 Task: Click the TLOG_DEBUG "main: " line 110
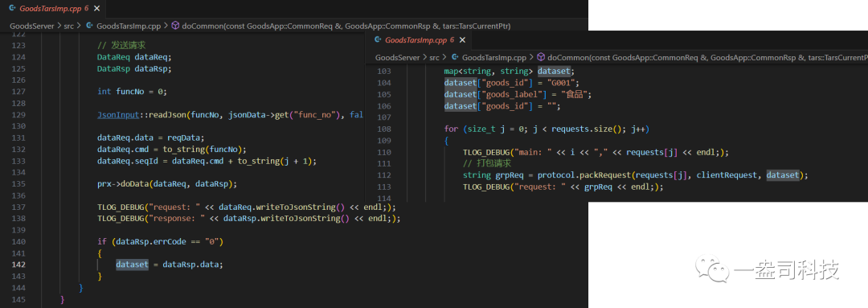pos(596,152)
